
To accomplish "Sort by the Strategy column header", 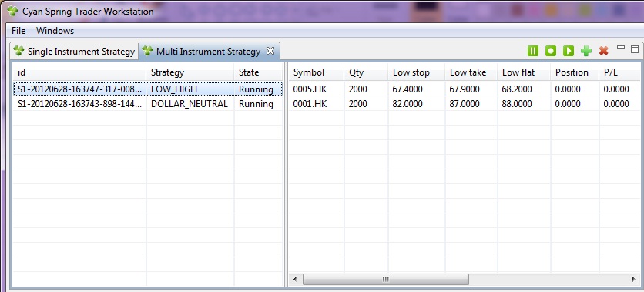I will (190, 72).
